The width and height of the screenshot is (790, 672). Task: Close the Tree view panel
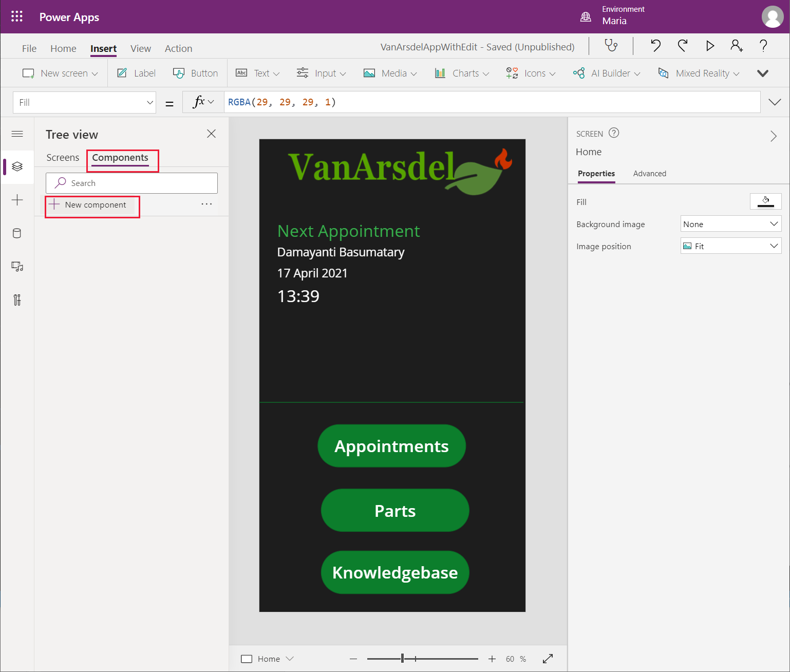click(211, 134)
